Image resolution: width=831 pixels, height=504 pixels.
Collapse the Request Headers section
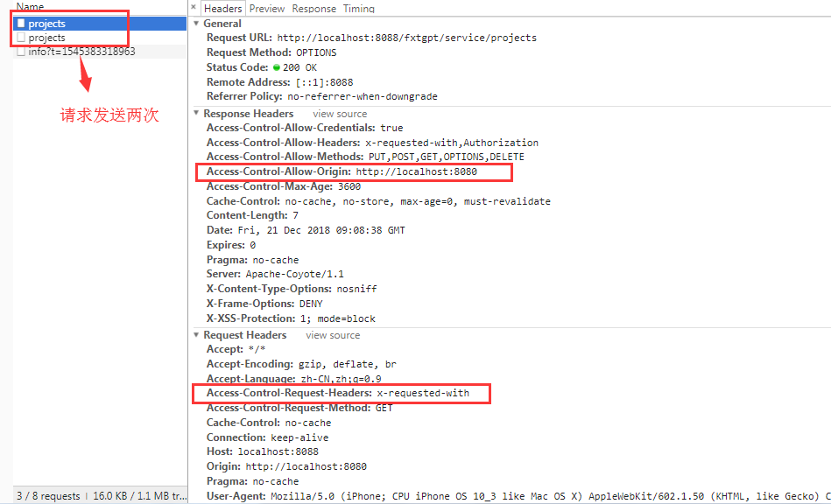pos(197,334)
